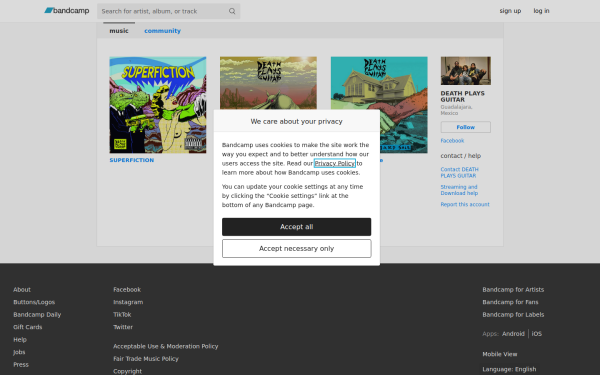
Task: Open the Language: English selector
Action: point(509,369)
